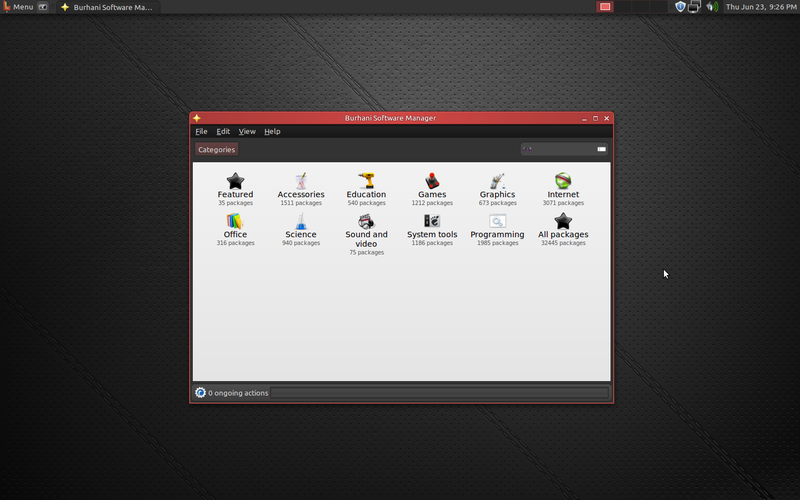
Task: Click the package search field
Action: coord(560,149)
